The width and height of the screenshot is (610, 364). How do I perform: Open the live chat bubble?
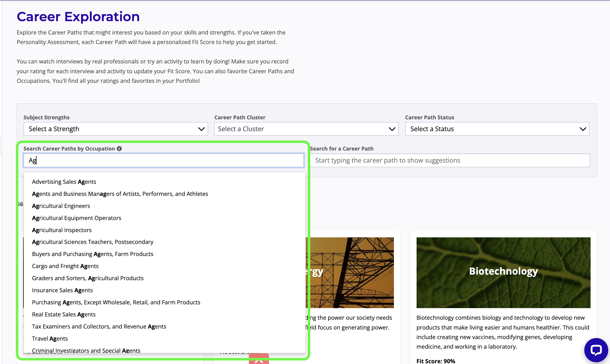click(596, 350)
